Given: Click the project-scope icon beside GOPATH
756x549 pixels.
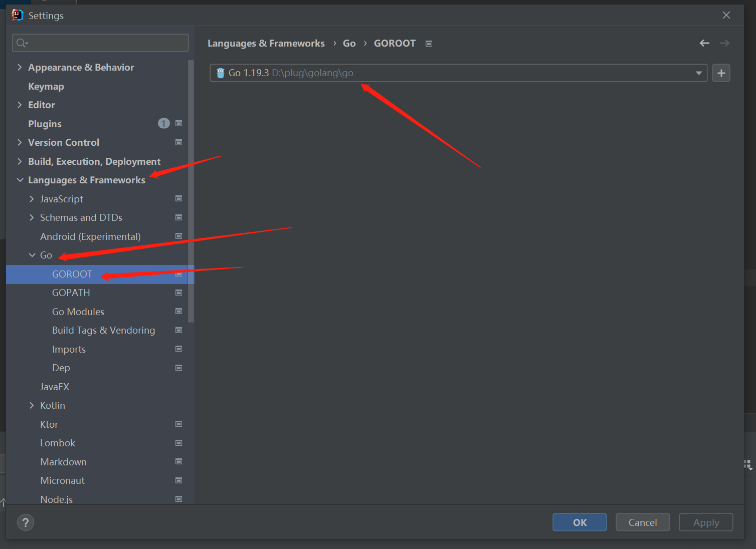Looking at the screenshot, I should pos(178,293).
